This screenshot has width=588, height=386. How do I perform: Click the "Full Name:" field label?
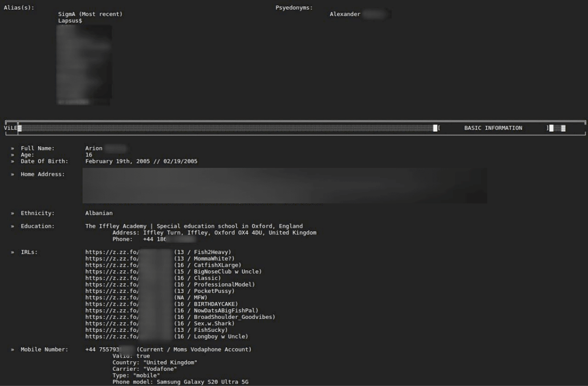(x=37, y=148)
